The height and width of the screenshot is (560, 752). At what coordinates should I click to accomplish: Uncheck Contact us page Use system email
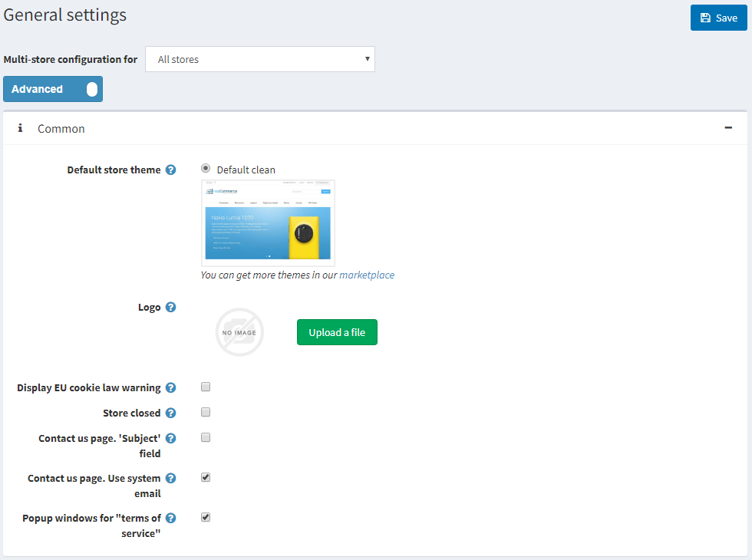click(x=206, y=477)
